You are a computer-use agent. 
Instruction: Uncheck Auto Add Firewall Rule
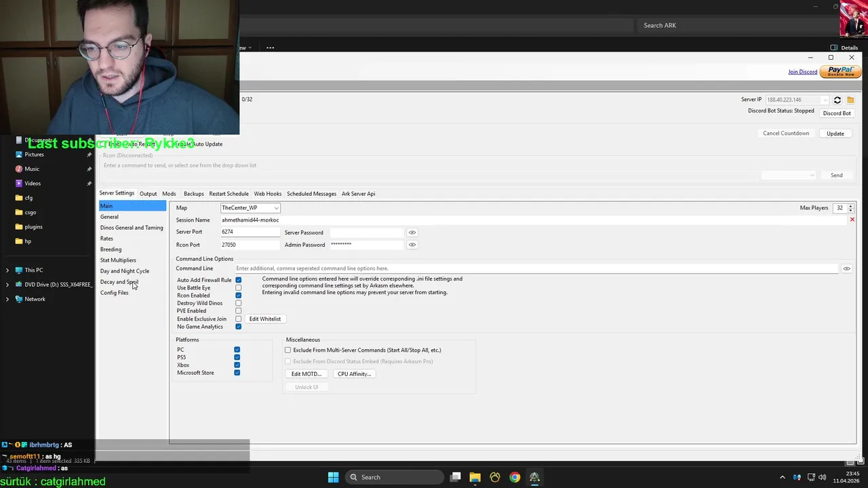click(x=238, y=280)
